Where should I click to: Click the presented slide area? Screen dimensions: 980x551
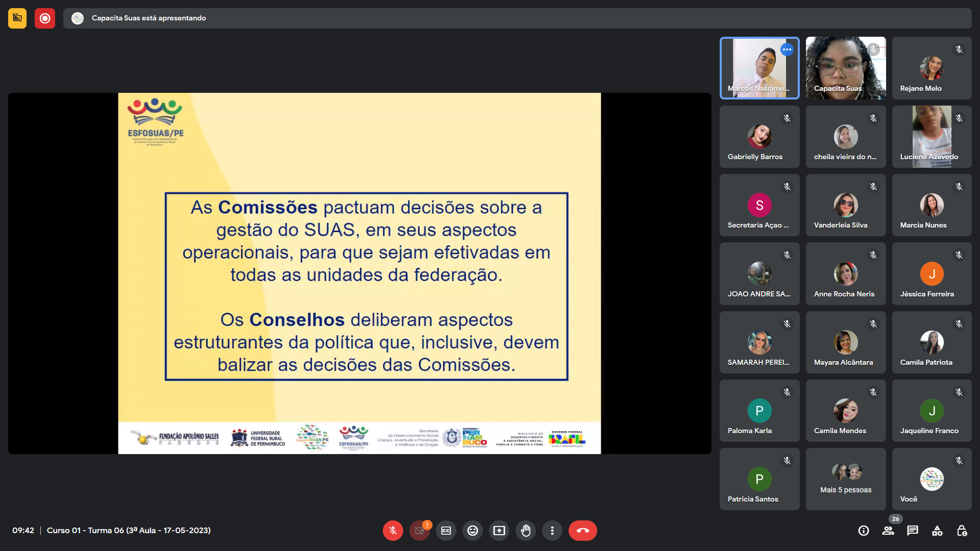pyautogui.click(x=359, y=273)
